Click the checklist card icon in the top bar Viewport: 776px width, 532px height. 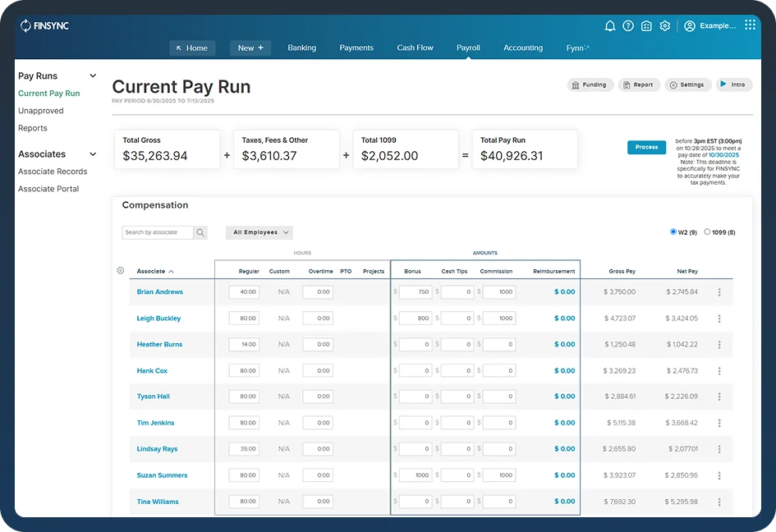(x=646, y=25)
